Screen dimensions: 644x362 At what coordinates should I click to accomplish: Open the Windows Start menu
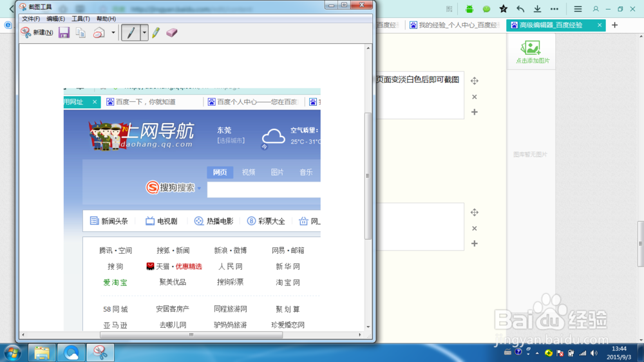pos(13,352)
